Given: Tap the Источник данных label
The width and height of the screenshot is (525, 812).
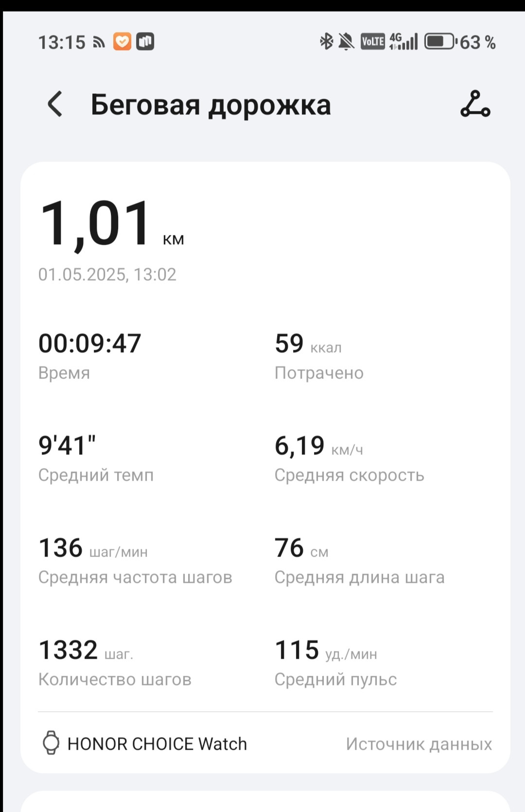Looking at the screenshot, I should point(419,744).
